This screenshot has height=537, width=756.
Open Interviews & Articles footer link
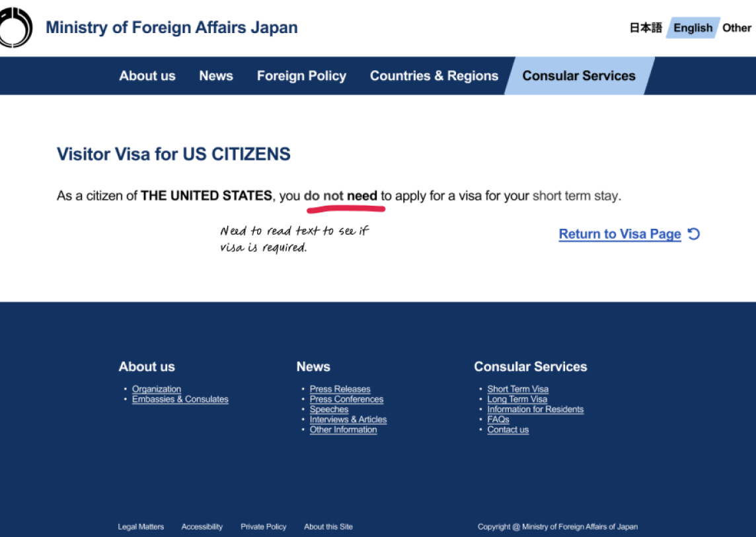tap(348, 419)
